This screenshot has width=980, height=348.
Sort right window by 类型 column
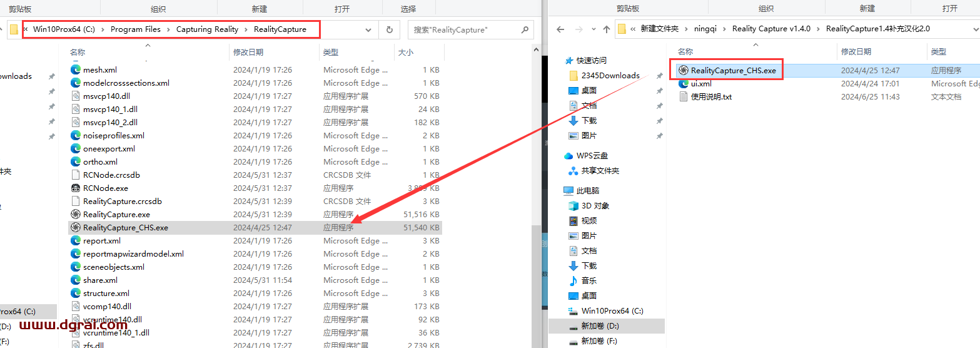(939, 52)
